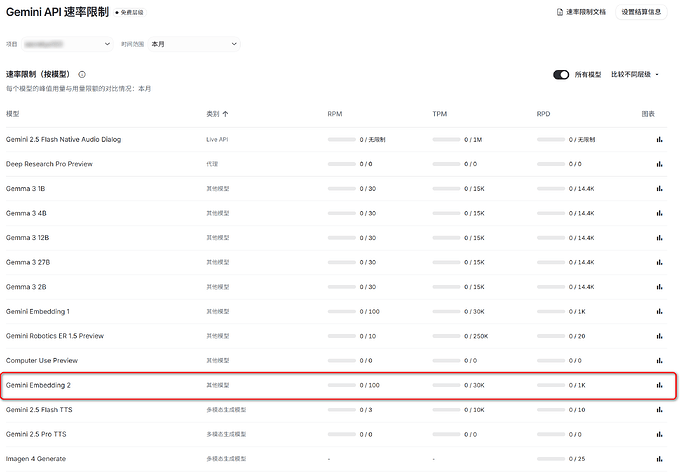Open chart icon for Gemini Embedding 1
Screen dimensions: 689x474
pos(659,312)
